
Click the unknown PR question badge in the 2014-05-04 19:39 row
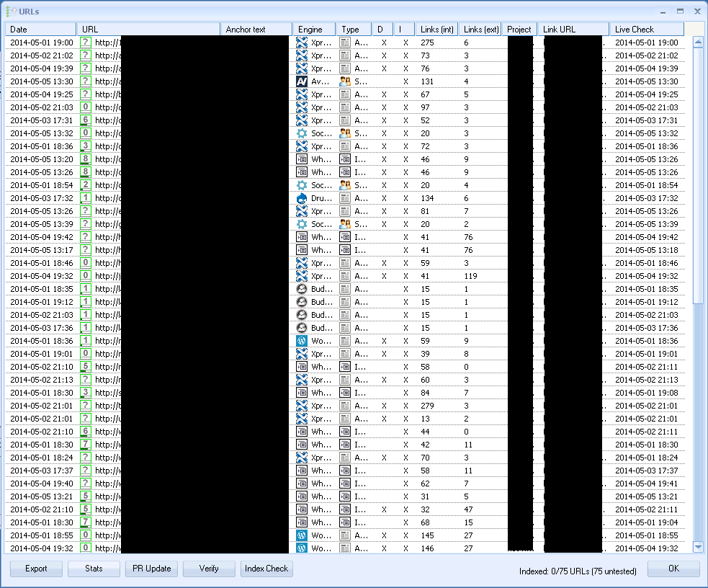click(85, 68)
